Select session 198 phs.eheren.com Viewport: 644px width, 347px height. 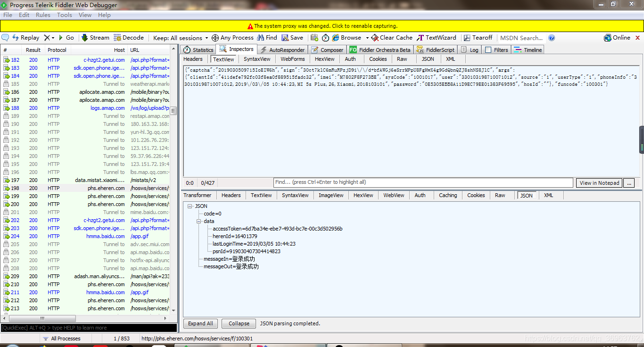86,188
